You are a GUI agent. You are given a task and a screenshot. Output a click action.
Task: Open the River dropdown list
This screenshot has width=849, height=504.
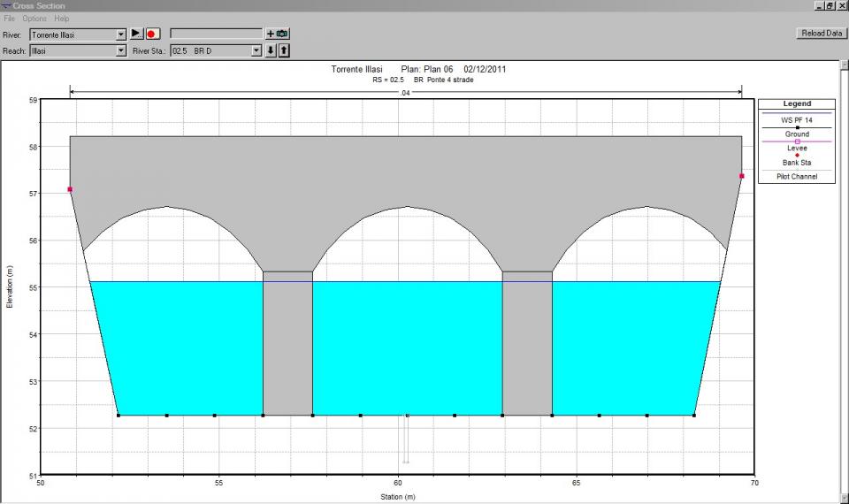pos(121,34)
